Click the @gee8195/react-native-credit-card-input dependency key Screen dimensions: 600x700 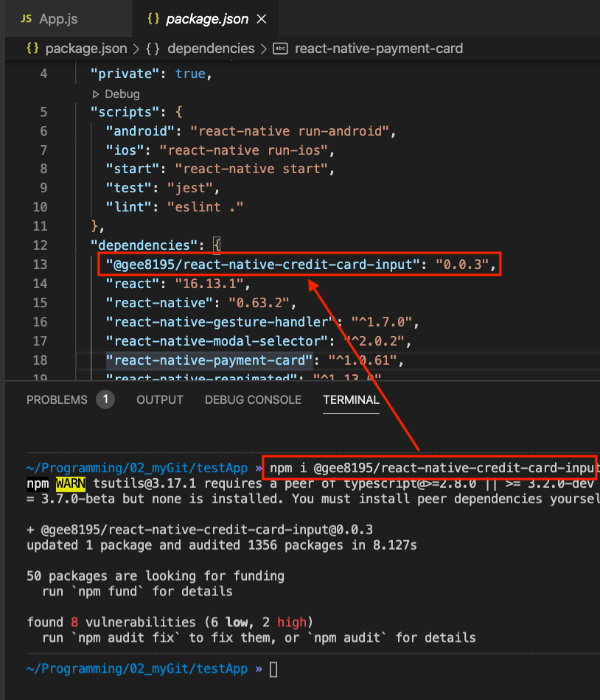[263, 265]
